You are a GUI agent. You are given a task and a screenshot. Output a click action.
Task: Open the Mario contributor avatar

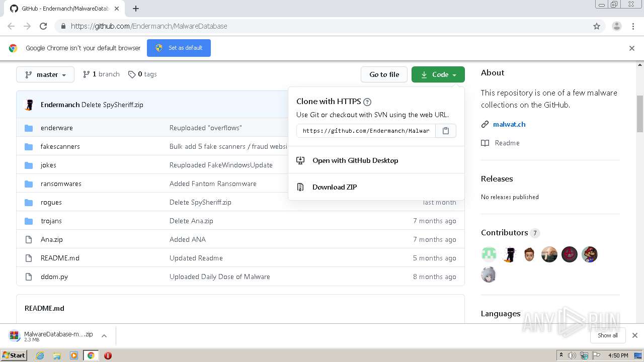click(590, 254)
